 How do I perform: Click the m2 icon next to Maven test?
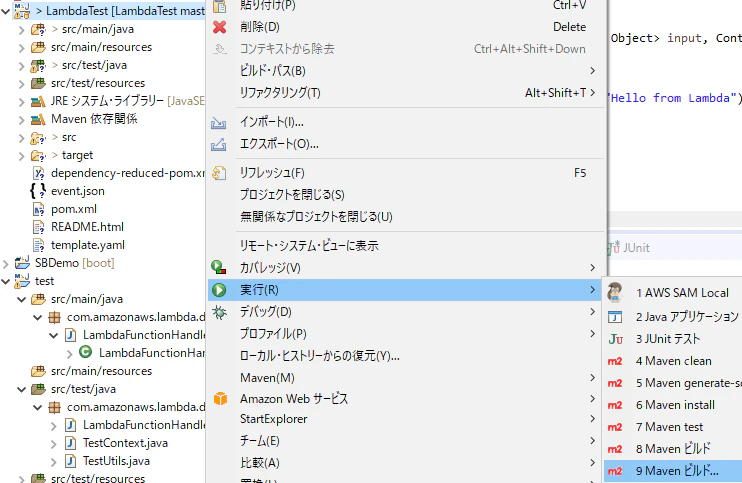[615, 427]
